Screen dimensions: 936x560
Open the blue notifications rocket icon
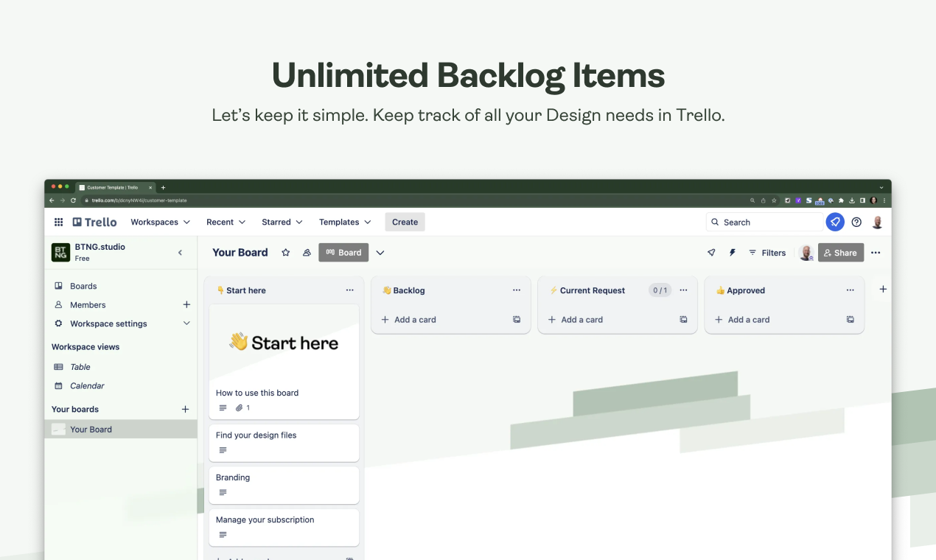pyautogui.click(x=835, y=222)
